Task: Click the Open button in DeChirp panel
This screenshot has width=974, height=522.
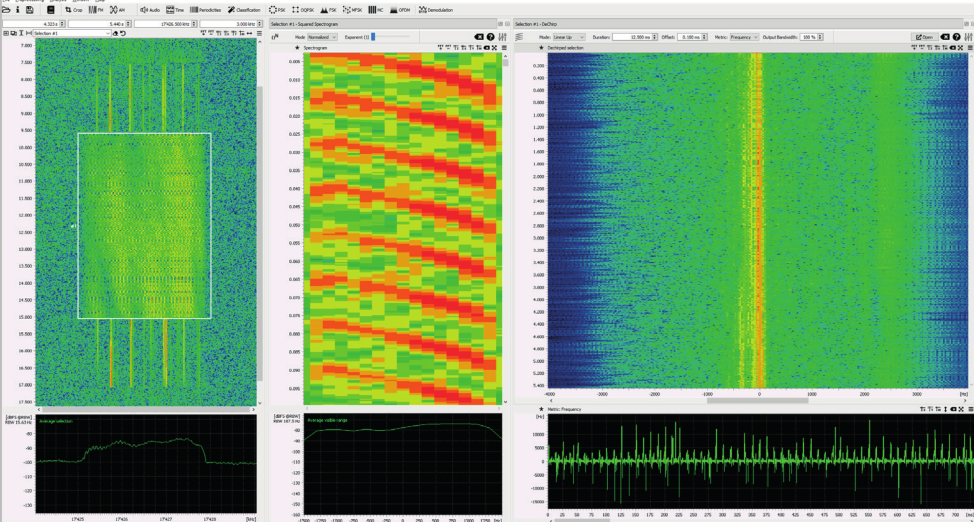Action: pos(923,37)
